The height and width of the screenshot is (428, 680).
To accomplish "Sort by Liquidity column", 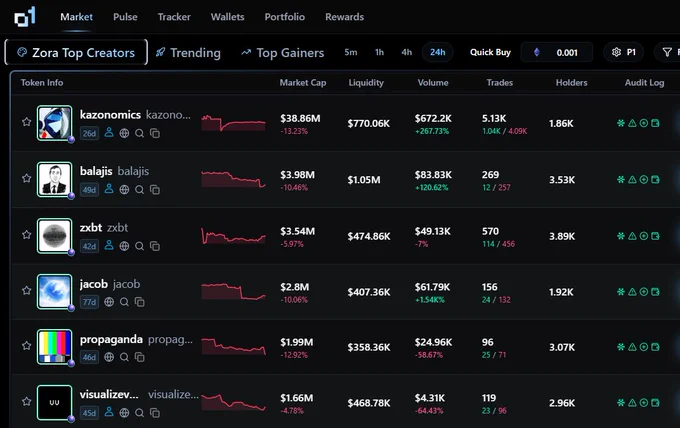I will click(366, 82).
